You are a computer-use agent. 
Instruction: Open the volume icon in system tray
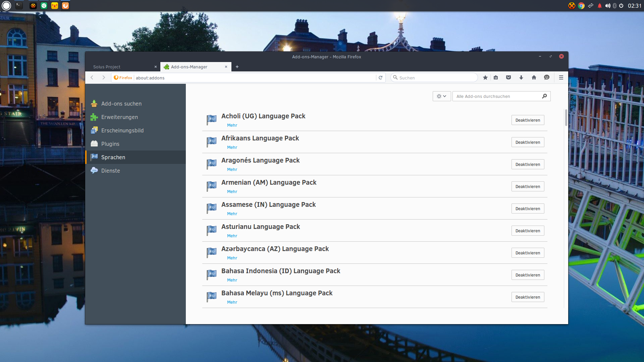click(608, 6)
